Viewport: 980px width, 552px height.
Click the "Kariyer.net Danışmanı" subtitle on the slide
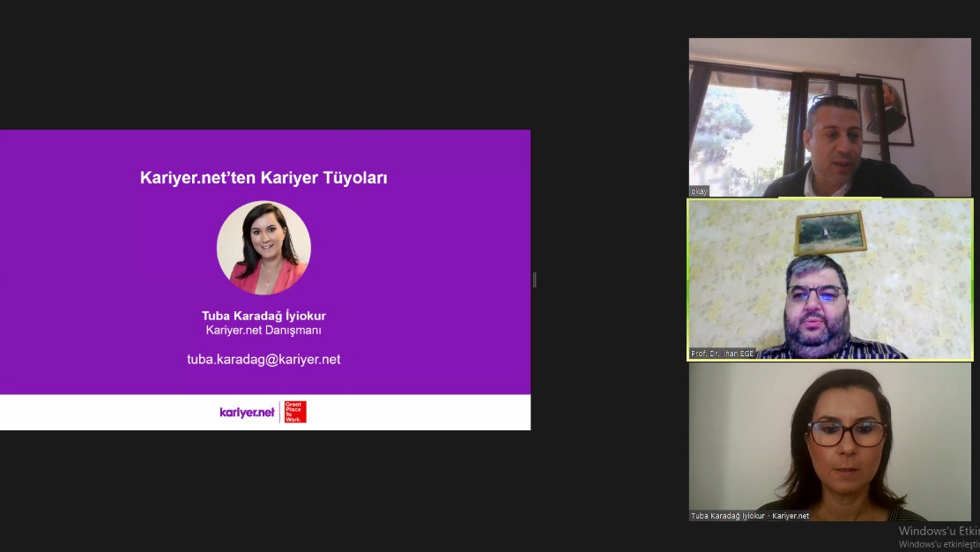[264, 330]
